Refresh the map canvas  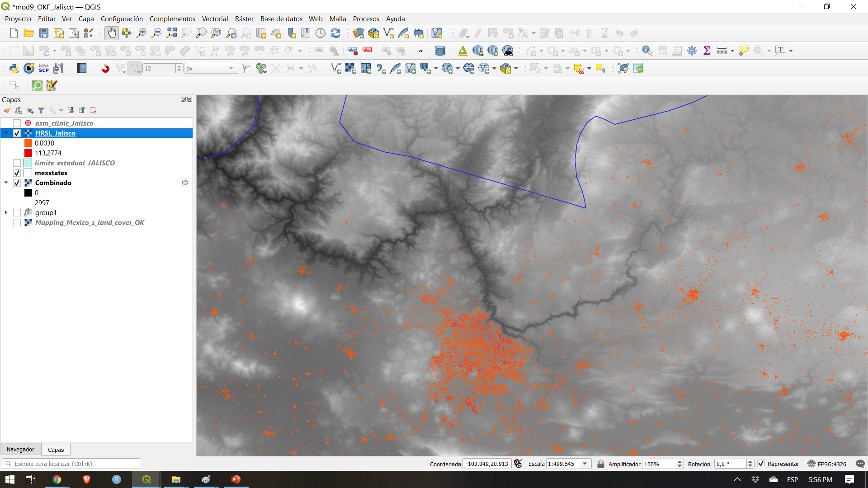pyautogui.click(x=335, y=33)
